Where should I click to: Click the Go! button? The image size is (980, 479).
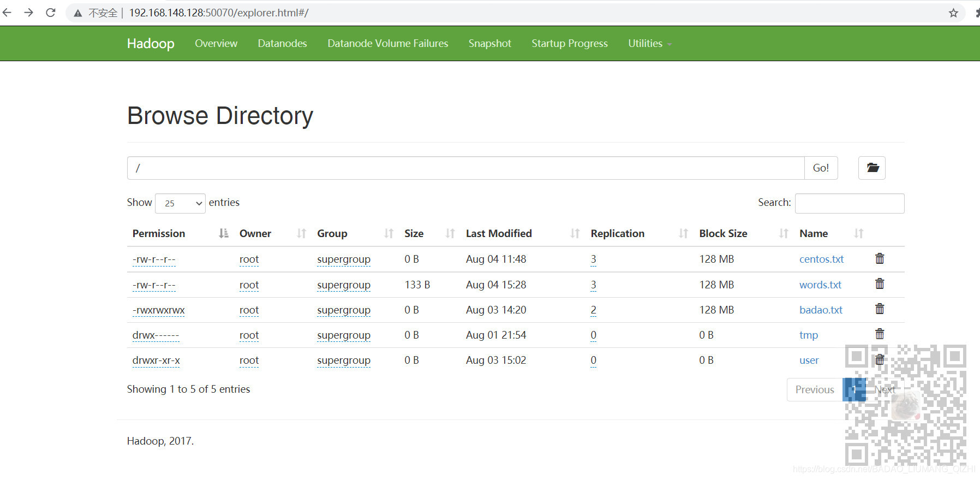[821, 168]
